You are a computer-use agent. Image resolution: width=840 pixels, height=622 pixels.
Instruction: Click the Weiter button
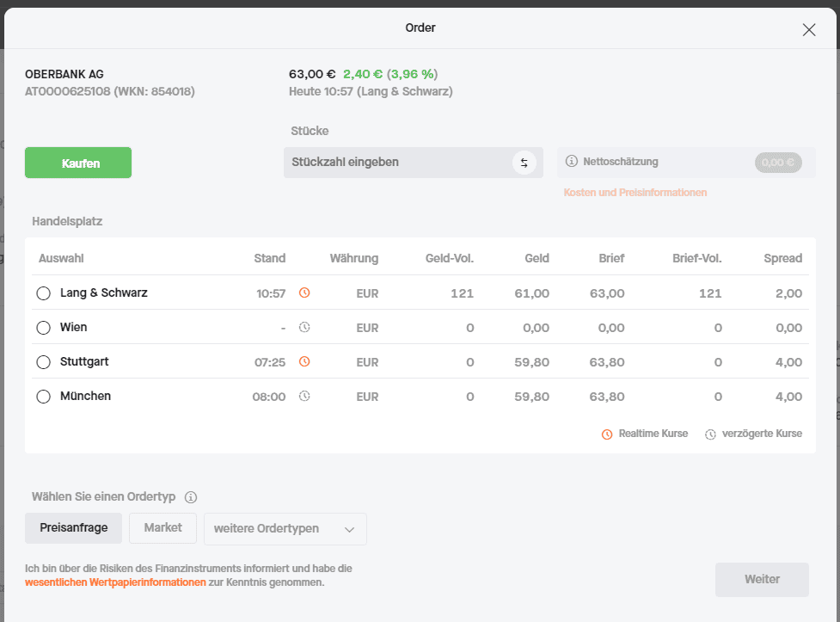pyautogui.click(x=762, y=580)
